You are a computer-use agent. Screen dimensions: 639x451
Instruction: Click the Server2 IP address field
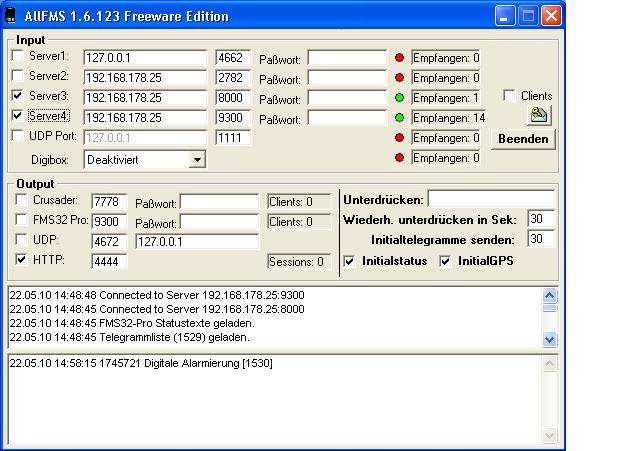[145, 77]
